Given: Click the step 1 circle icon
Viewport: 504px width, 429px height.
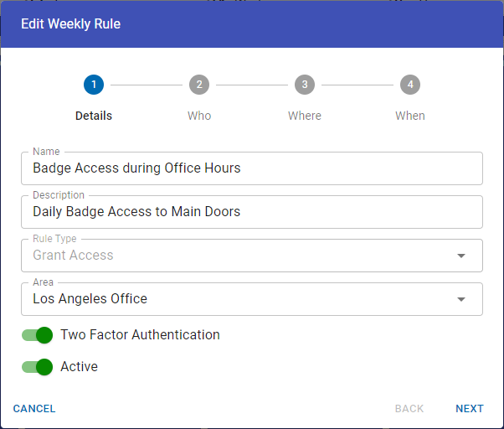Looking at the screenshot, I should [94, 85].
